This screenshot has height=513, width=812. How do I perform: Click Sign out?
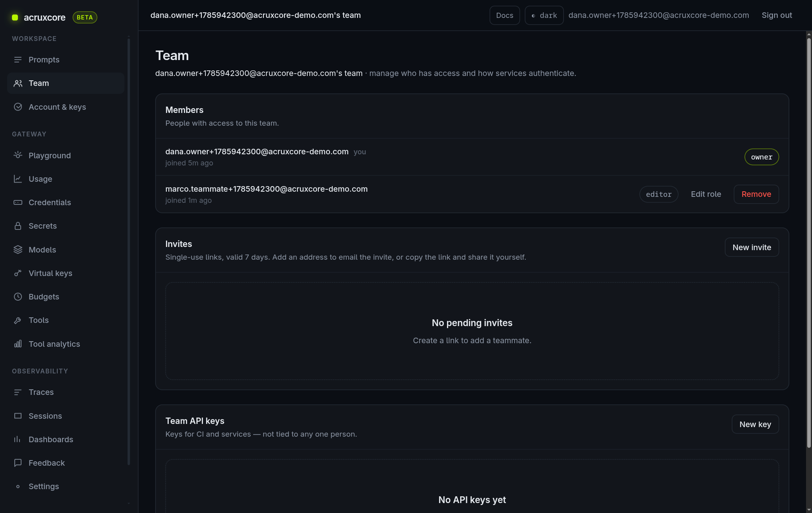[x=777, y=16]
